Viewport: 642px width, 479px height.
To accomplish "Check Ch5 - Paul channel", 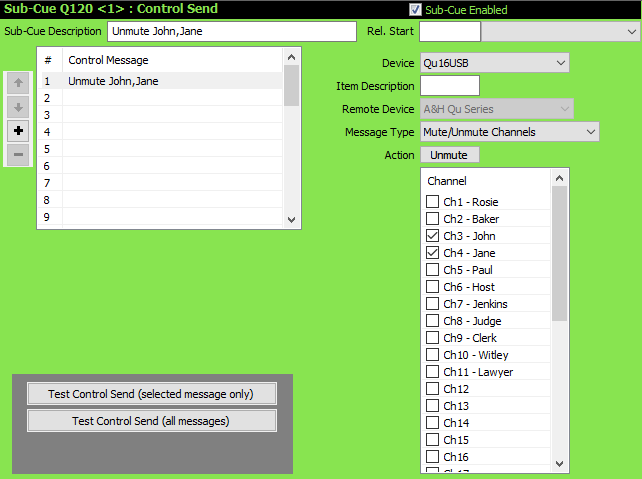I will pyautogui.click(x=432, y=270).
